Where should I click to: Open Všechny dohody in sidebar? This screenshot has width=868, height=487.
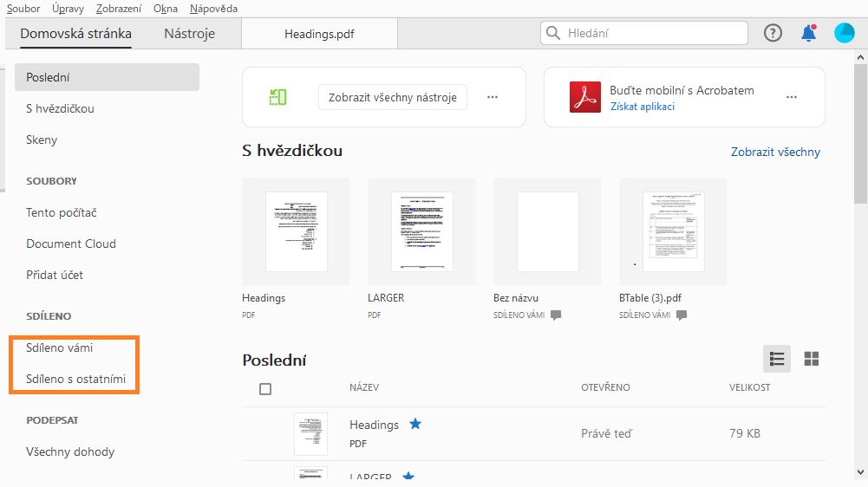tap(70, 451)
